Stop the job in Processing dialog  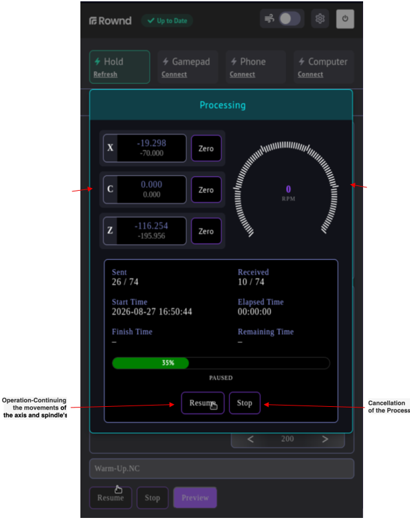[x=245, y=403]
